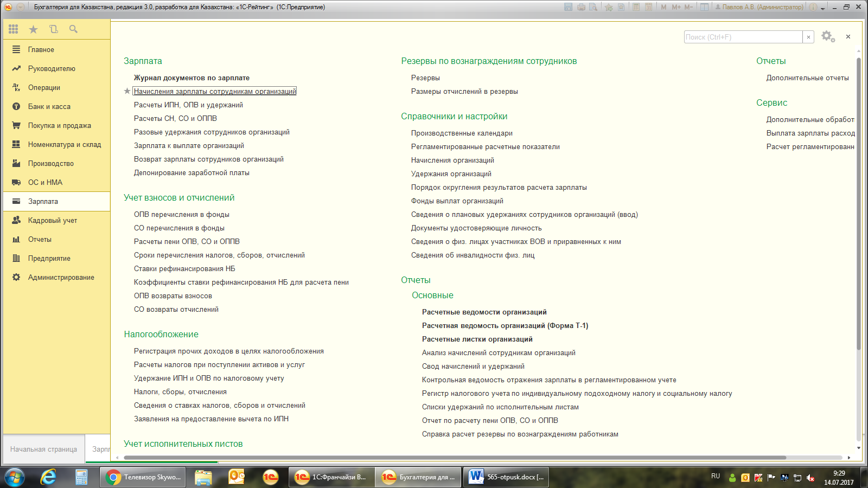This screenshot has height=488, width=868.
Task: Open the calculator icon in the title bar
Action: 636,7
